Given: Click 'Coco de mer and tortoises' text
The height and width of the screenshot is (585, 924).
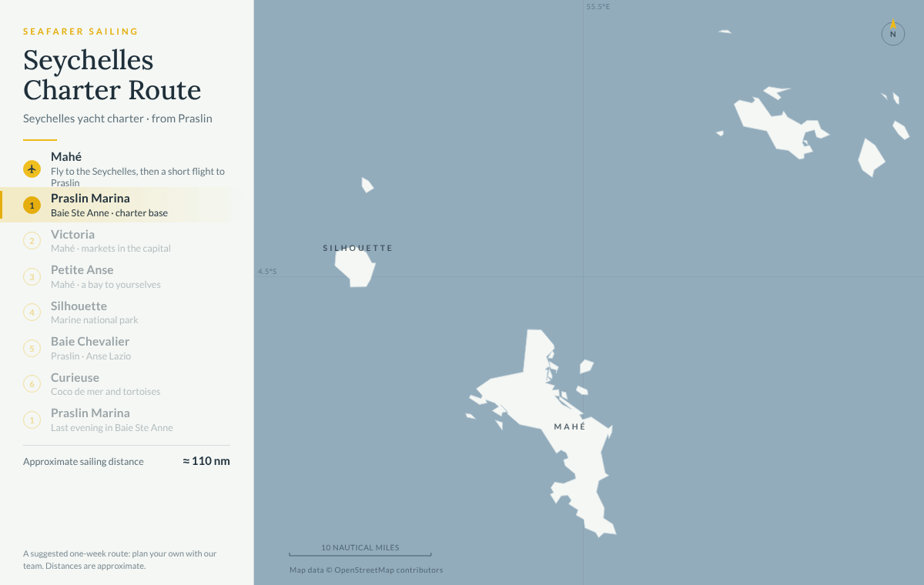Looking at the screenshot, I should tap(105, 391).
